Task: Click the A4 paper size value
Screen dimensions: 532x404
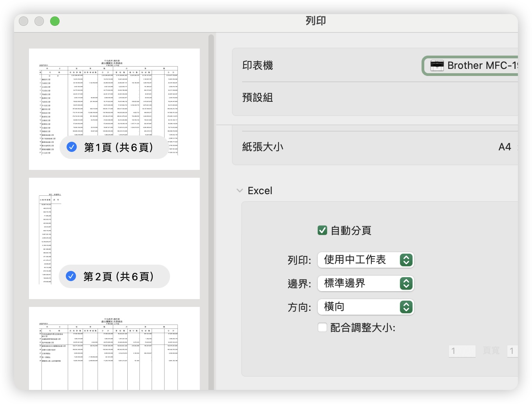Action: click(x=505, y=147)
